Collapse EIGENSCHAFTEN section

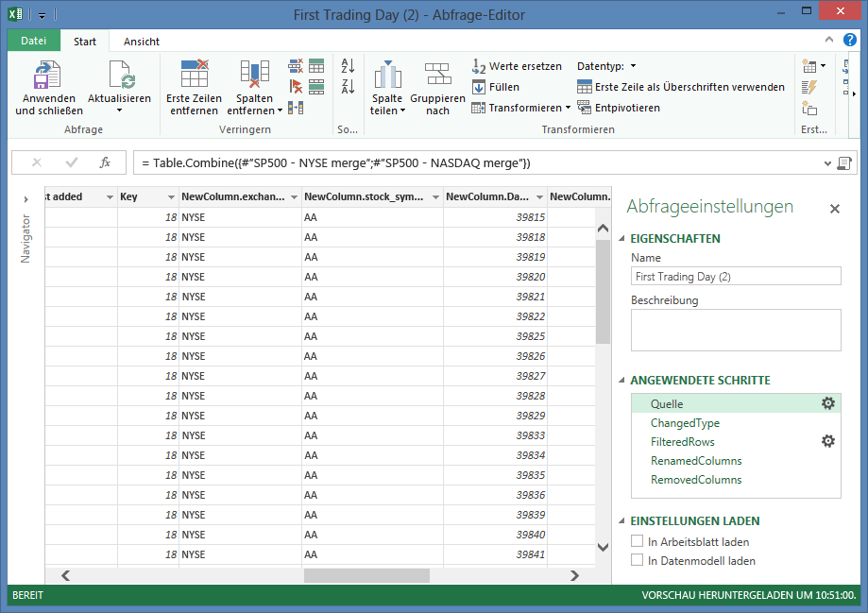[x=621, y=239]
